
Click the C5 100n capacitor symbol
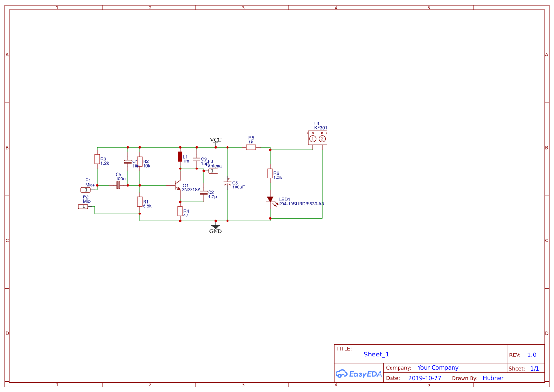[x=118, y=185]
